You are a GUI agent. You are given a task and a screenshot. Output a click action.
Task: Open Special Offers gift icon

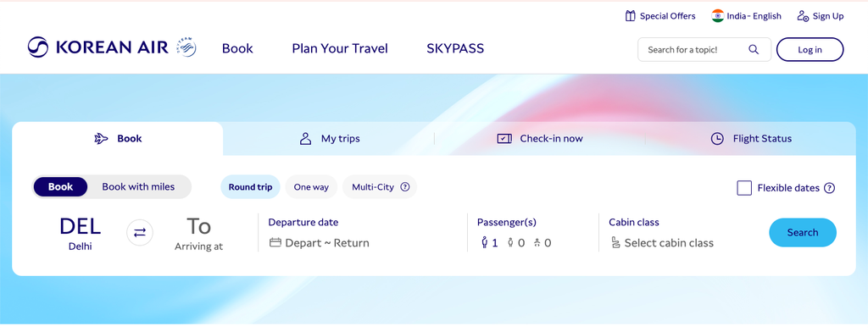[630, 16]
